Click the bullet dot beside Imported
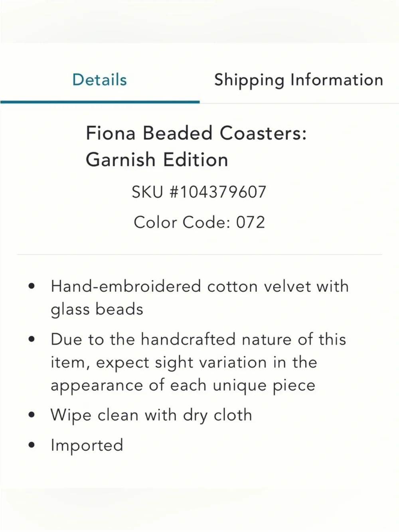Image resolution: width=399 pixels, height=532 pixels. point(32,445)
